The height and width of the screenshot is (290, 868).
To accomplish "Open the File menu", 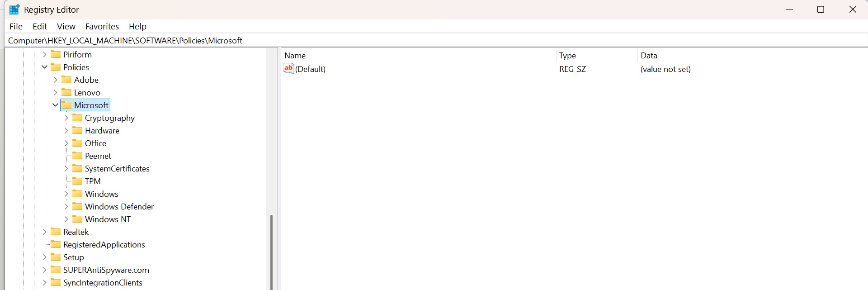I will click(x=16, y=26).
